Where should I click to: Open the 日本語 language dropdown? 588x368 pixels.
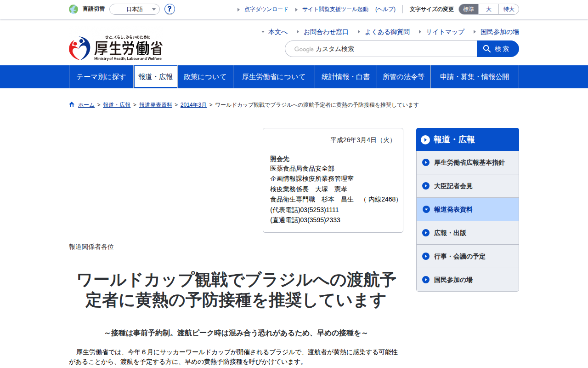click(x=135, y=9)
